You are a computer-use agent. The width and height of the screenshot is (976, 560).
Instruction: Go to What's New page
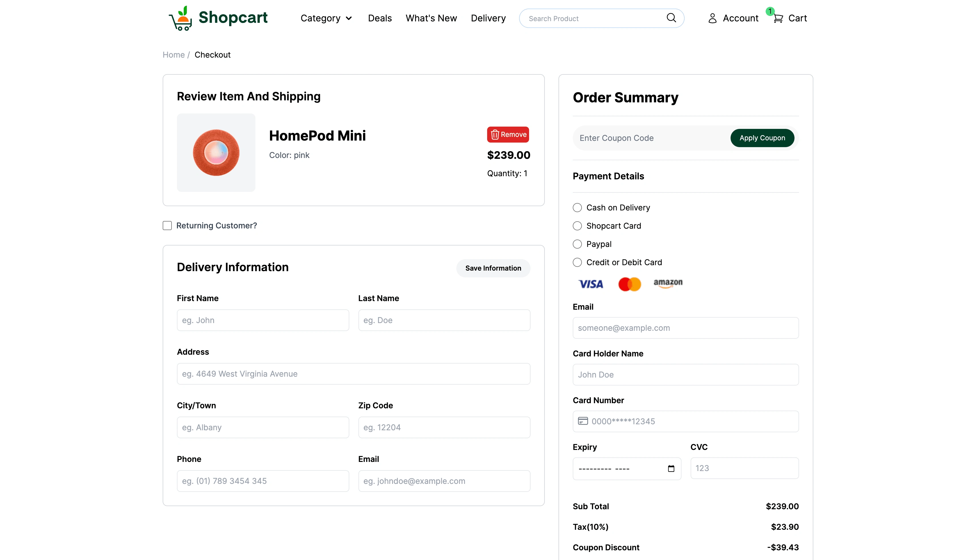(431, 18)
